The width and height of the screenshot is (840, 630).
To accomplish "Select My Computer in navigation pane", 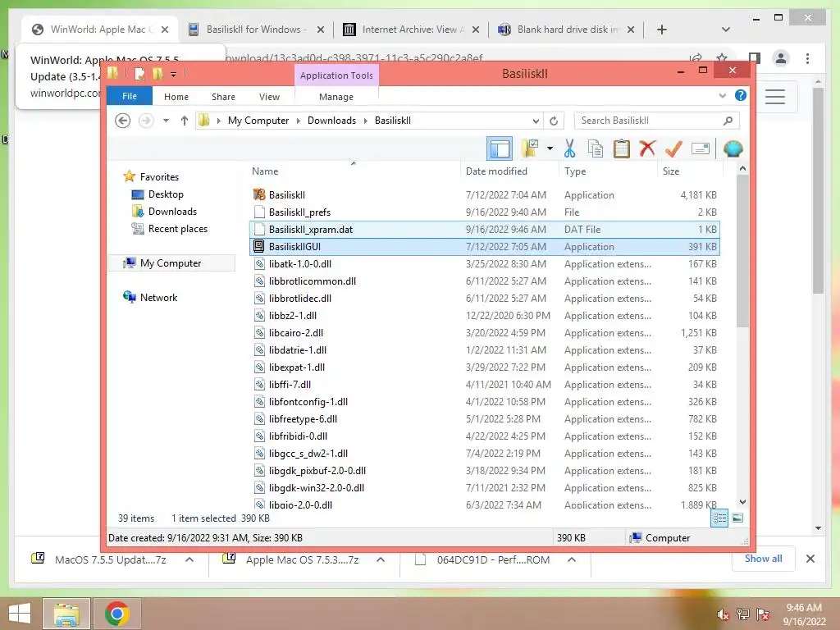I will point(171,263).
